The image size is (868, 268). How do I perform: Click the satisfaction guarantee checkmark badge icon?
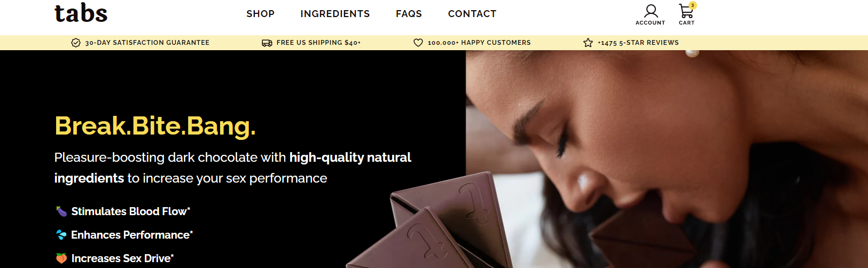click(x=76, y=43)
